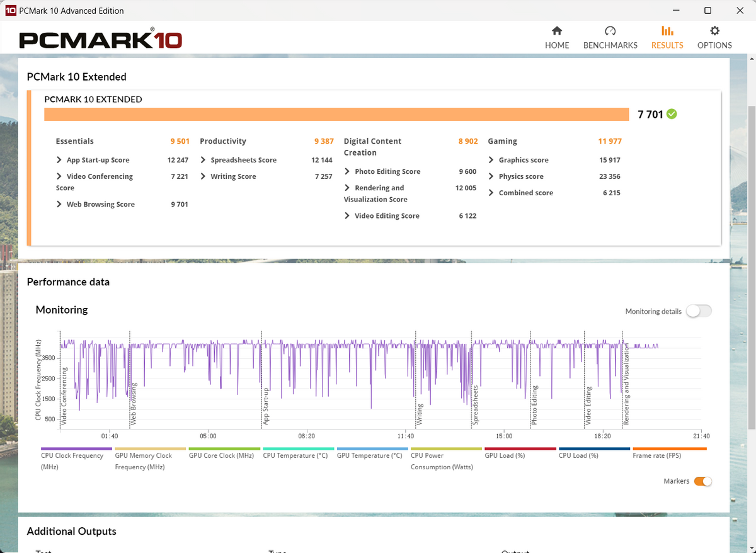
Task: Click the orange PCMark 10 Extended score bar
Action: [x=336, y=114]
